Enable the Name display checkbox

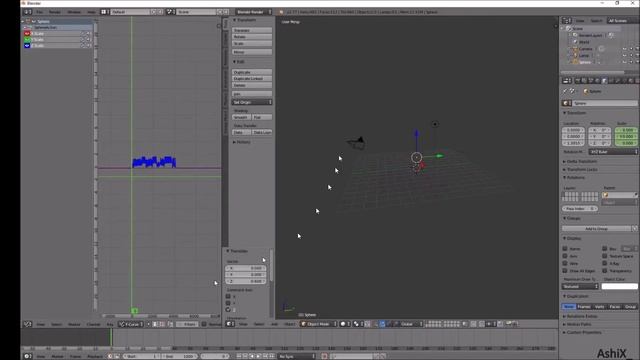pos(565,249)
